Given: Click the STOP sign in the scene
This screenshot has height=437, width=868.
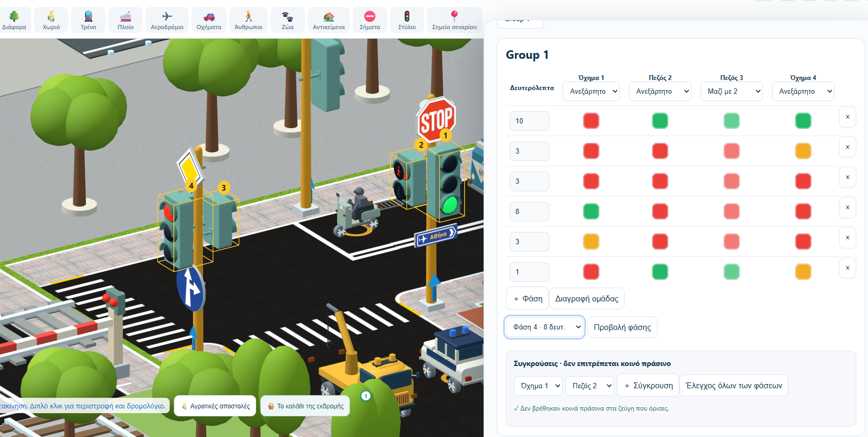Looking at the screenshot, I should [436, 120].
